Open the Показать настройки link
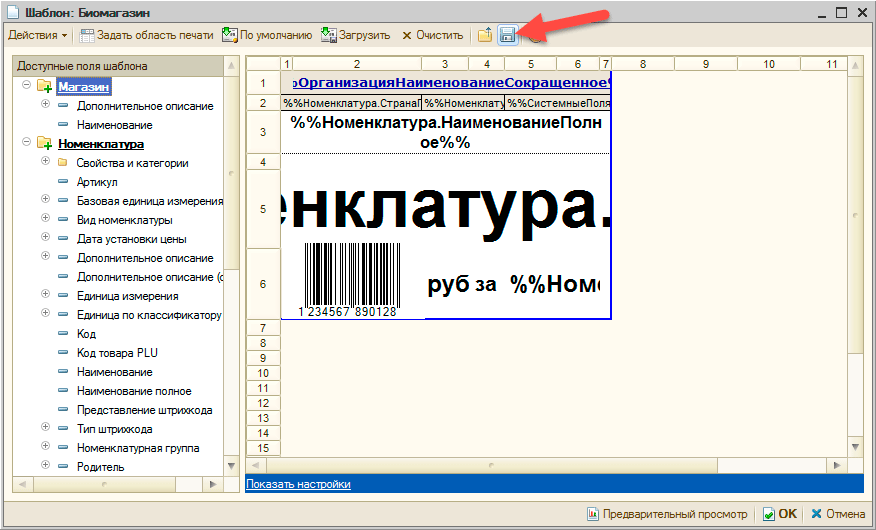Viewport: 876px width, 530px height. [x=298, y=484]
